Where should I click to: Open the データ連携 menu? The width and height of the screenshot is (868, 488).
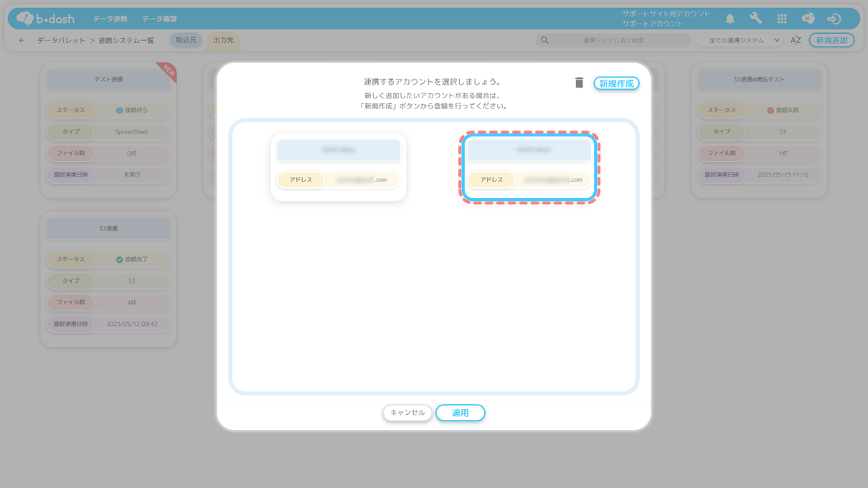tap(110, 19)
